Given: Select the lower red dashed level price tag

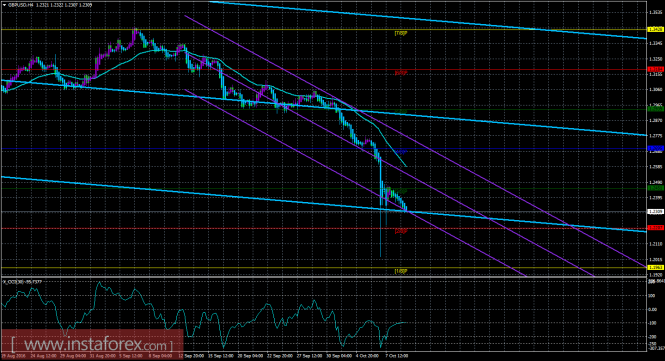Looking at the screenshot, I should coord(655,228).
